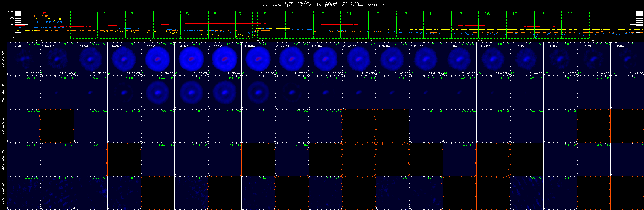Click the 50.0-100.0 keV row label
The height and width of the screenshot is (210, 644).
coord(2,193)
